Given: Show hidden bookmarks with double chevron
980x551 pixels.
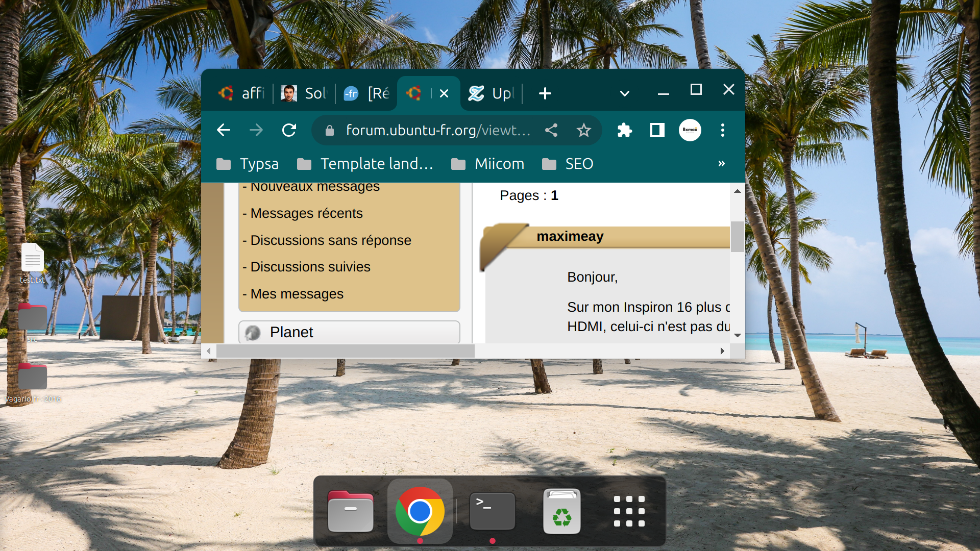Looking at the screenshot, I should point(721,164).
